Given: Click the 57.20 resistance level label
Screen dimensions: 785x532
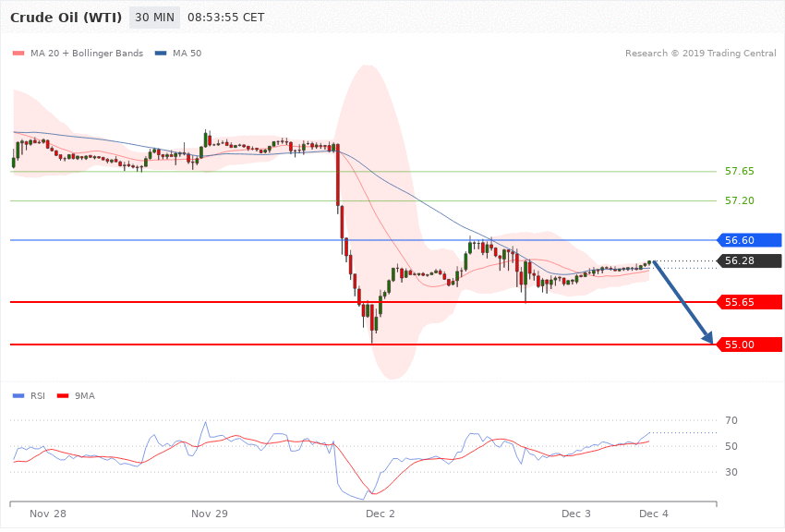Looking at the screenshot, I should pyautogui.click(x=740, y=200).
